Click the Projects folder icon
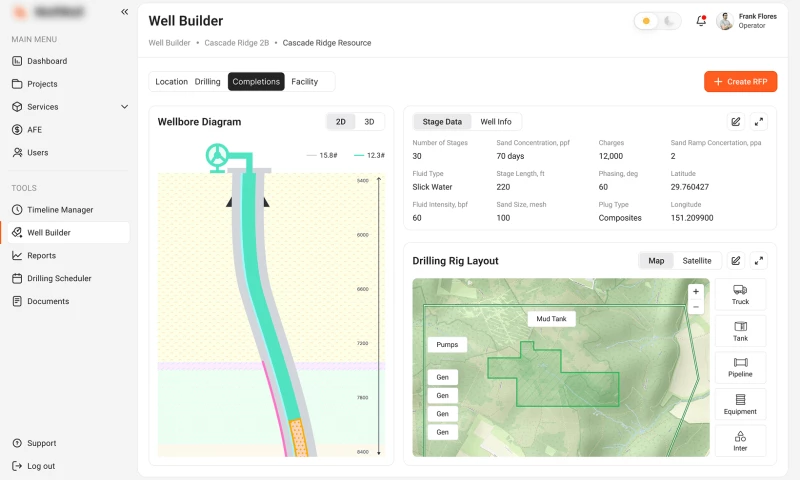Viewport: 800px width, 480px height. coord(17,84)
